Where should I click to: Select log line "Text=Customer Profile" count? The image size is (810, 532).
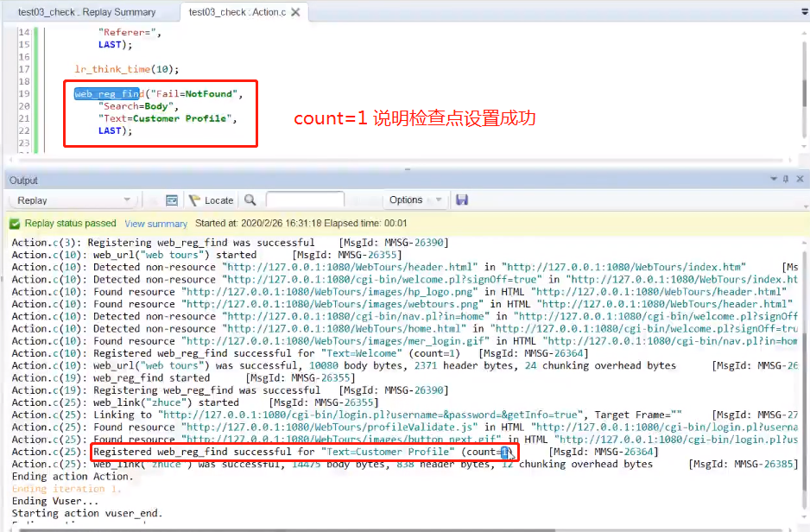[335, 452]
